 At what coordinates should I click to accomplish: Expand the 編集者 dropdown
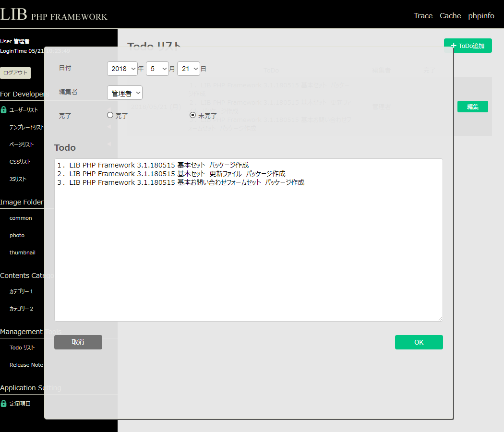pos(125,93)
